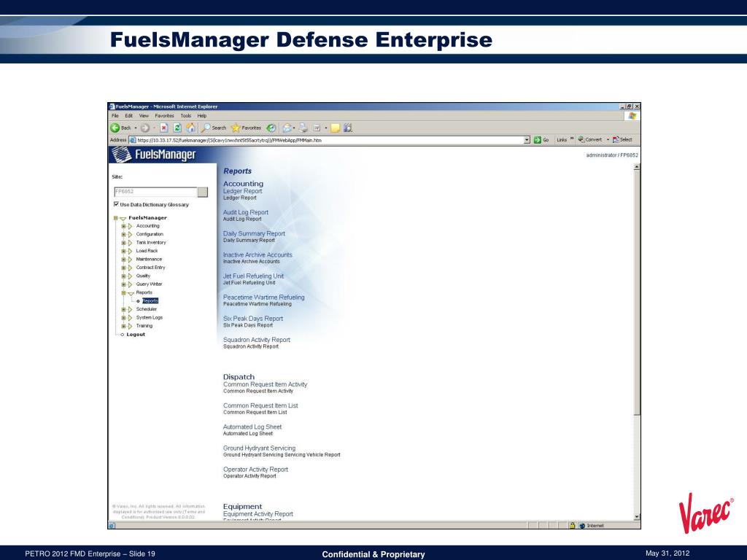Click the button next to Site field

(203, 192)
